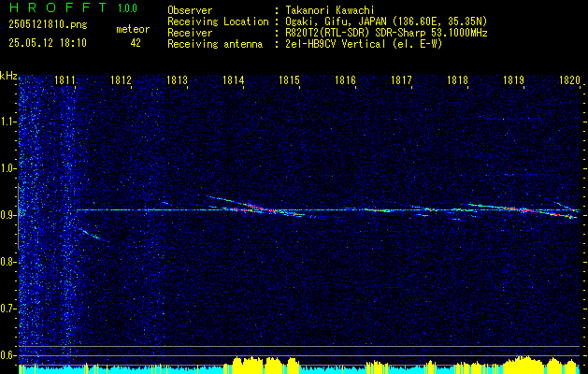This screenshot has height=374, width=588.
Task: Click the 0.7 kHz frequency axis label
Action: pos(7,309)
